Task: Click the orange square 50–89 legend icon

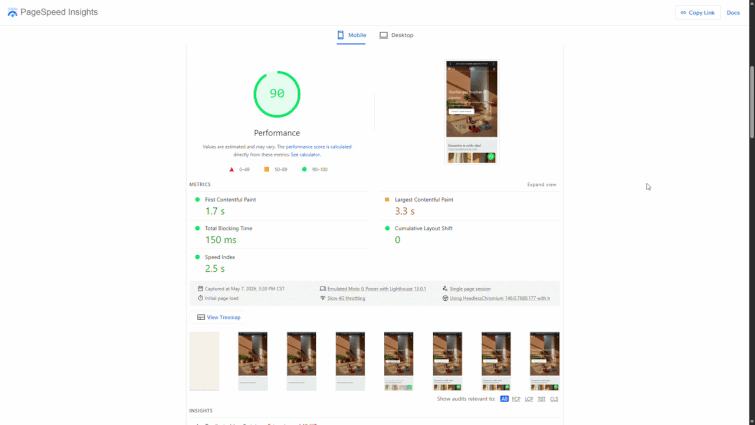Action: [266, 169]
